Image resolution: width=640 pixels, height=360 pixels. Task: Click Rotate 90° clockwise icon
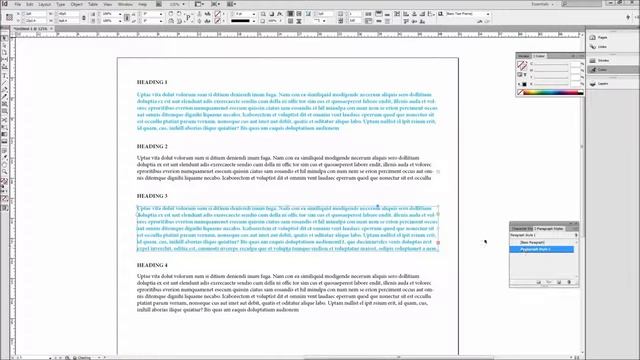(x=171, y=14)
